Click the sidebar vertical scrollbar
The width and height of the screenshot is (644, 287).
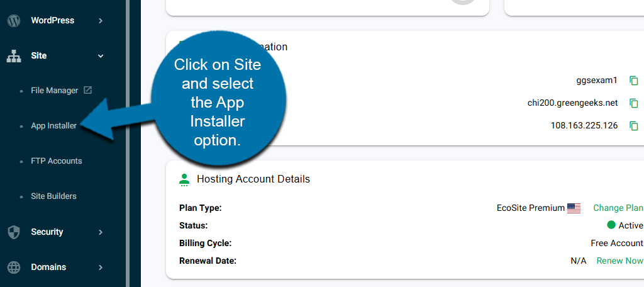[128, 143]
